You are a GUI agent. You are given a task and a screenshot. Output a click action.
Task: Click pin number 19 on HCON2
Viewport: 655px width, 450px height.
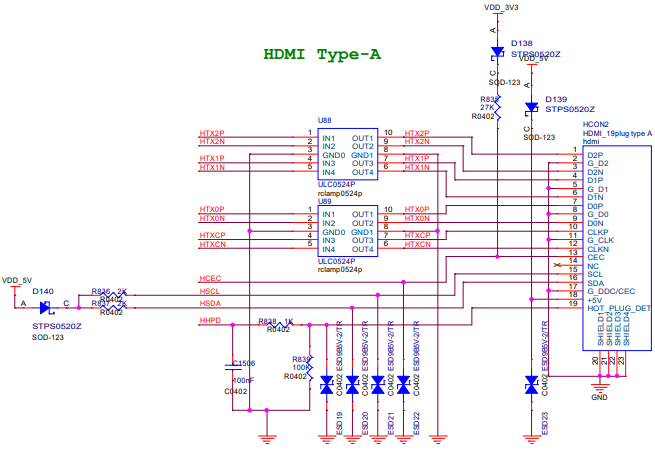(574, 303)
